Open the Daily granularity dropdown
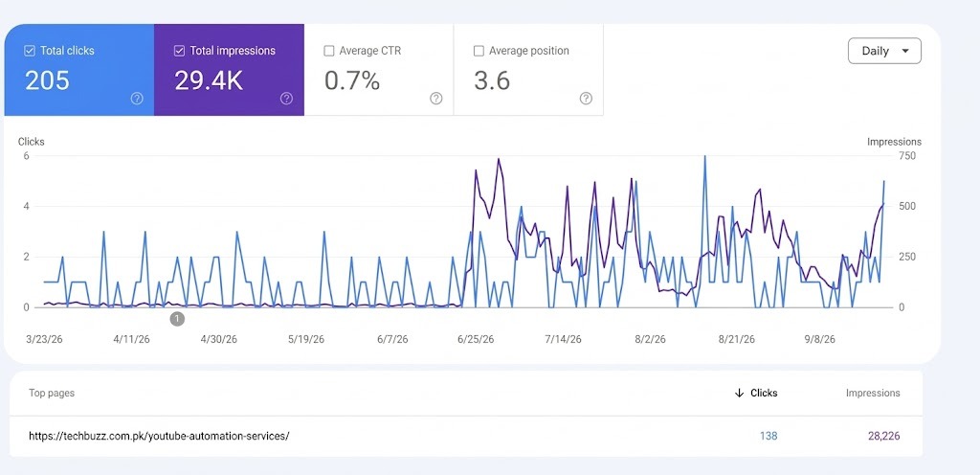Image resolution: width=980 pixels, height=475 pixels. [884, 52]
